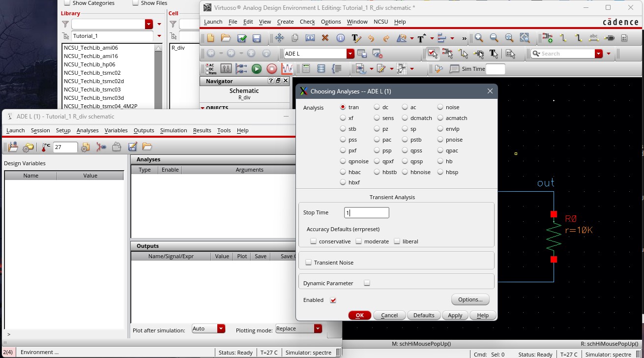Select the dc analysis radio button
The width and height of the screenshot is (644, 358).
tap(377, 107)
